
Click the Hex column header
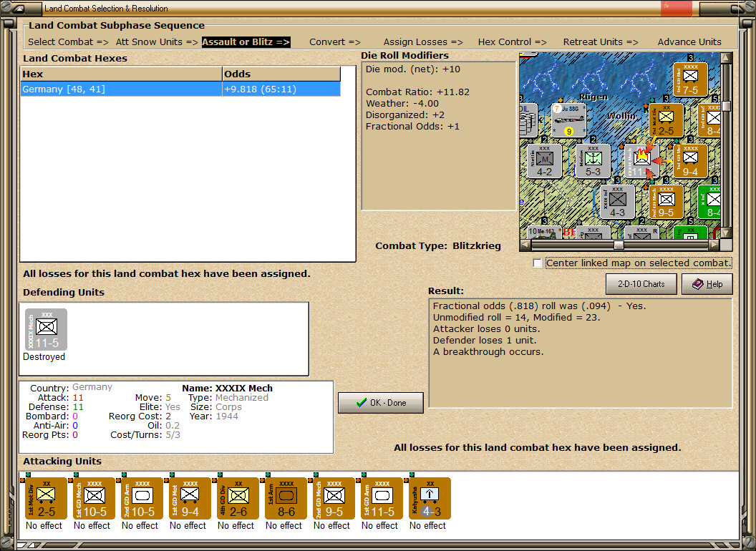tap(121, 74)
